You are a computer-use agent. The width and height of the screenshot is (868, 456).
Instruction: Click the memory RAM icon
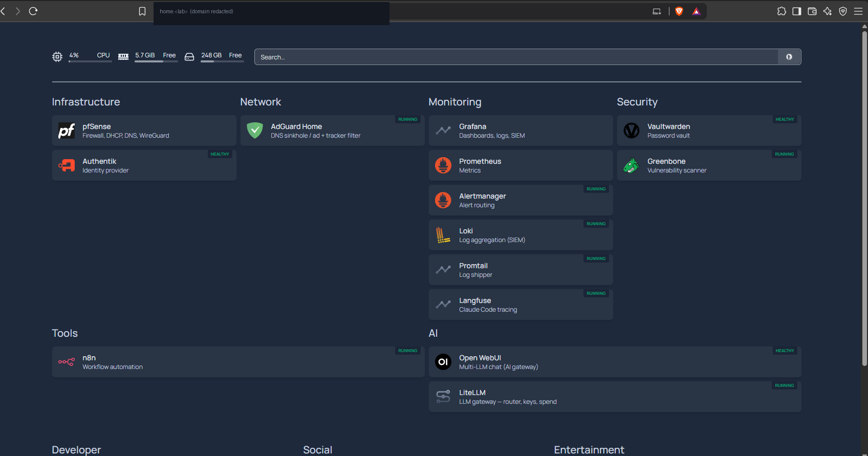(x=123, y=57)
